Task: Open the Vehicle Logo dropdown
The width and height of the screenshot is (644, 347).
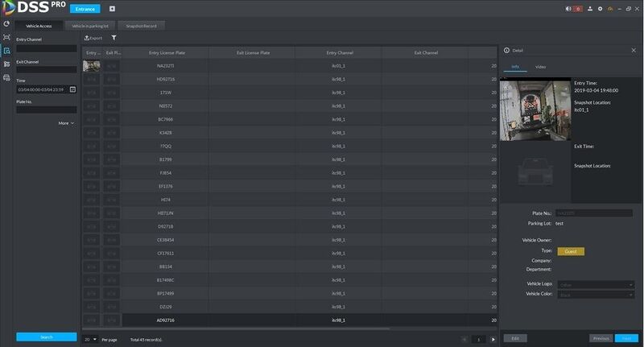Action: (595, 284)
